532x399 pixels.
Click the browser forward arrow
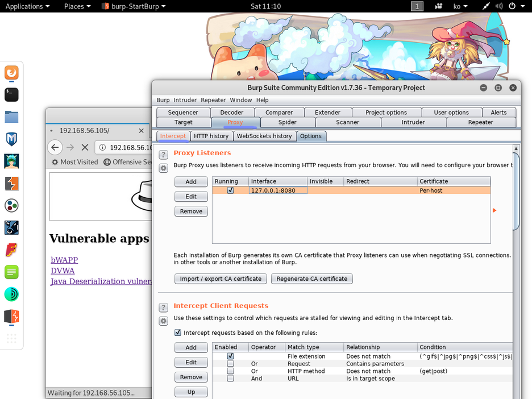pos(70,147)
